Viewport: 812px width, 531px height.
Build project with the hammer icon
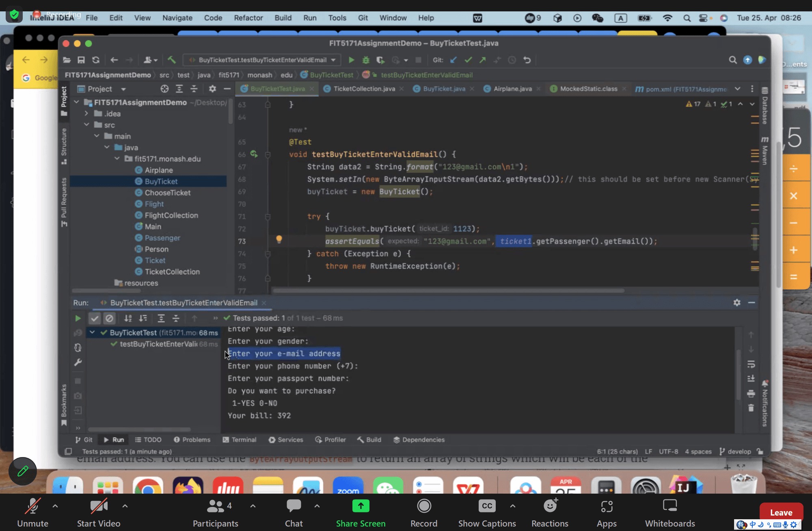pos(172,60)
